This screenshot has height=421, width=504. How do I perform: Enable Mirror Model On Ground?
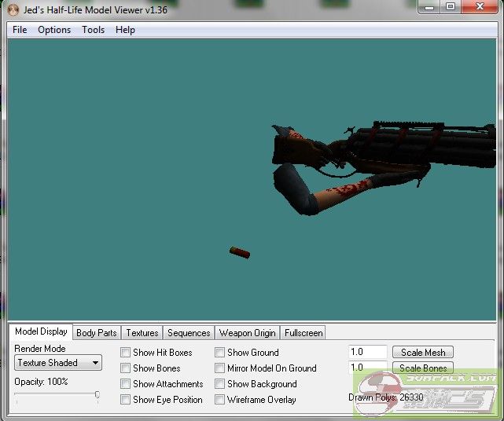point(220,368)
